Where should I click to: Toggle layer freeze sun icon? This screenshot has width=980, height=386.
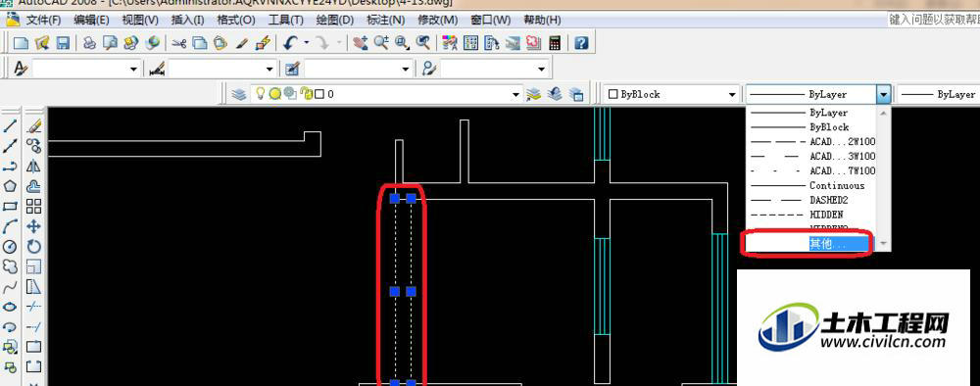275,94
